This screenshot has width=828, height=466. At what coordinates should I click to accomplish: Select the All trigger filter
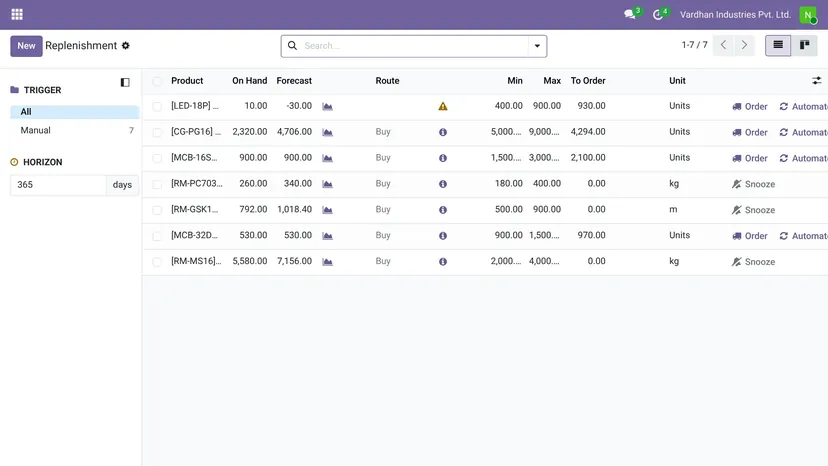point(74,111)
